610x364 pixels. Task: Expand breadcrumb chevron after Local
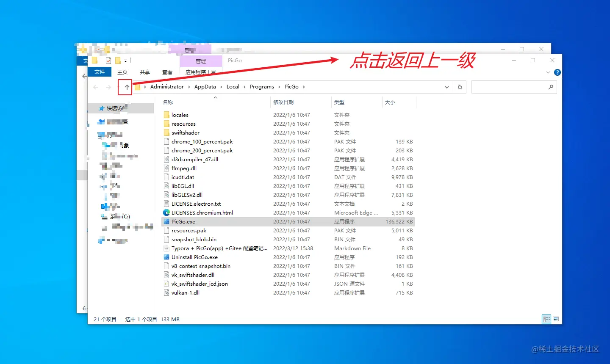[x=244, y=87]
